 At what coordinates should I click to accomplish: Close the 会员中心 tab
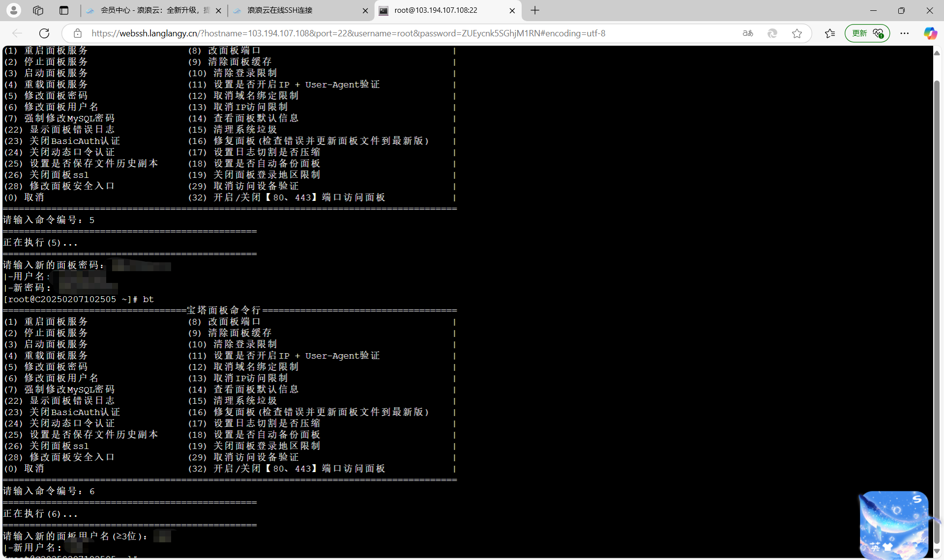[218, 10]
